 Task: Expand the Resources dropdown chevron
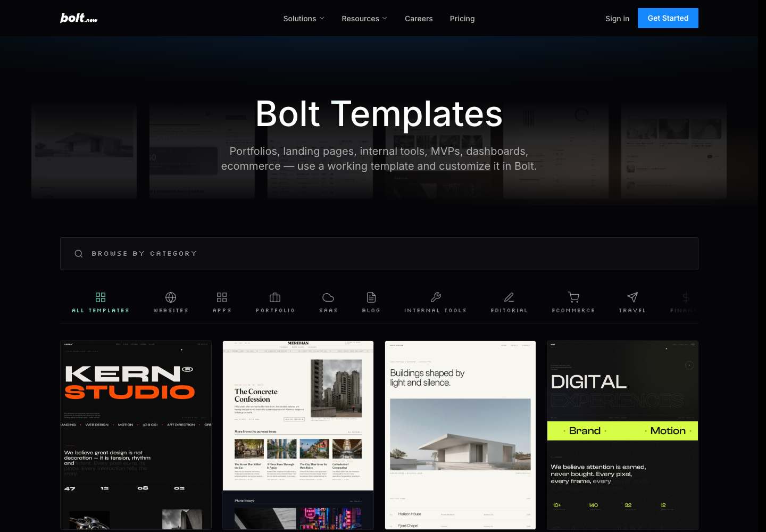click(x=385, y=18)
